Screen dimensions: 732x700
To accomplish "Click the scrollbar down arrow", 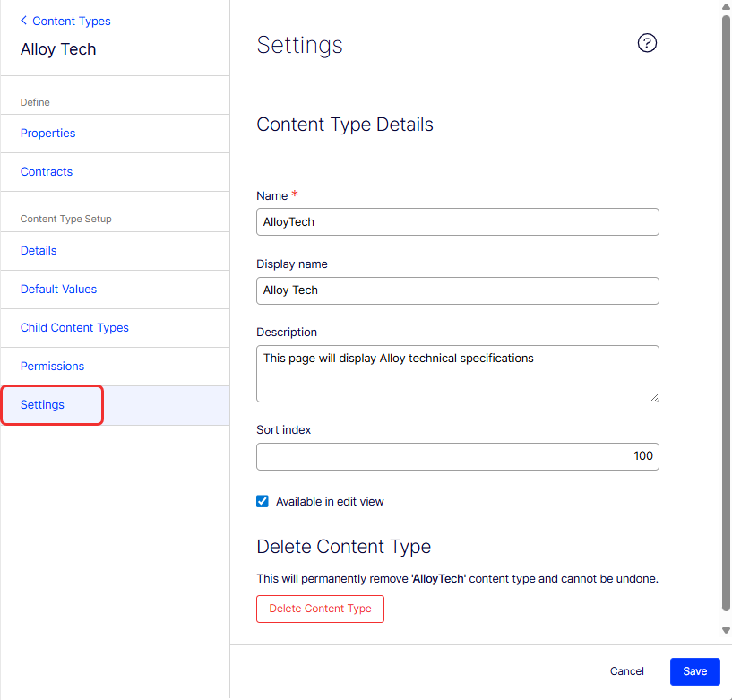I will [726, 630].
